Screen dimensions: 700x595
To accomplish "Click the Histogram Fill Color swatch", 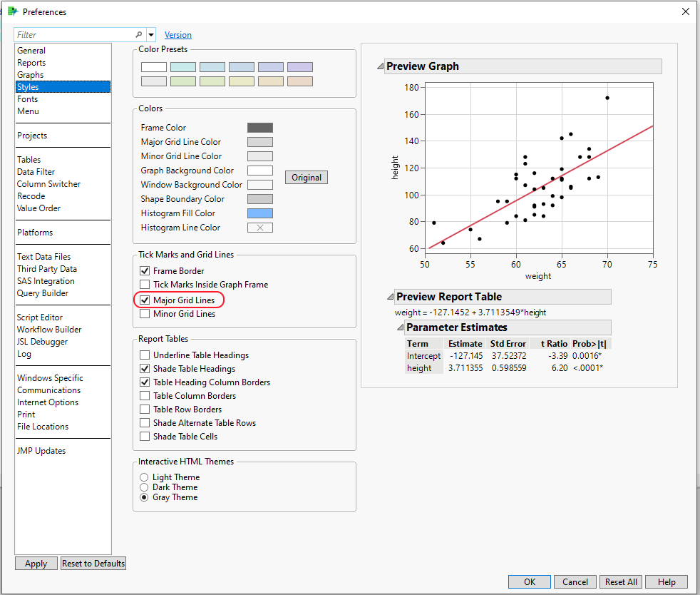I will click(260, 213).
